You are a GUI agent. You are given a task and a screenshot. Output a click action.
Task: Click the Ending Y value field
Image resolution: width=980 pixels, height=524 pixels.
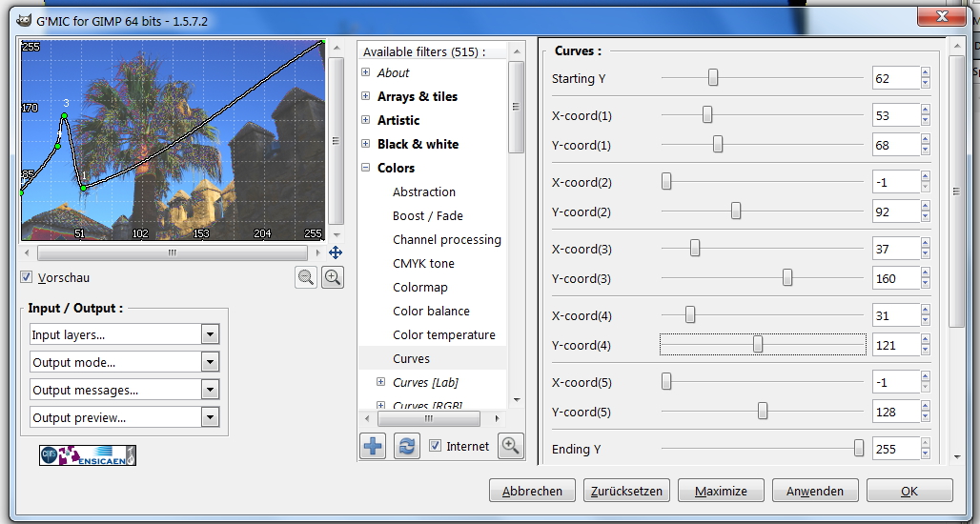896,449
